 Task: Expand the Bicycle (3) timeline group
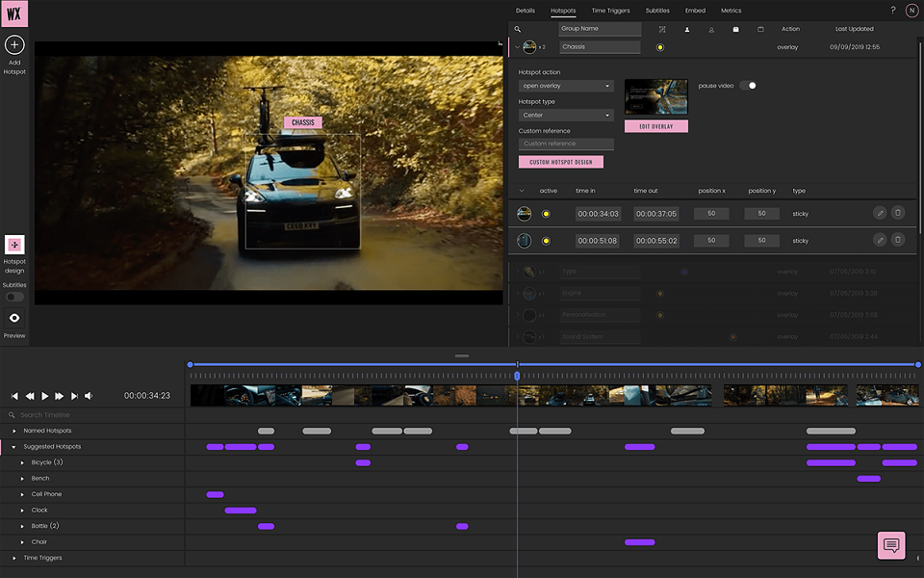coord(22,462)
